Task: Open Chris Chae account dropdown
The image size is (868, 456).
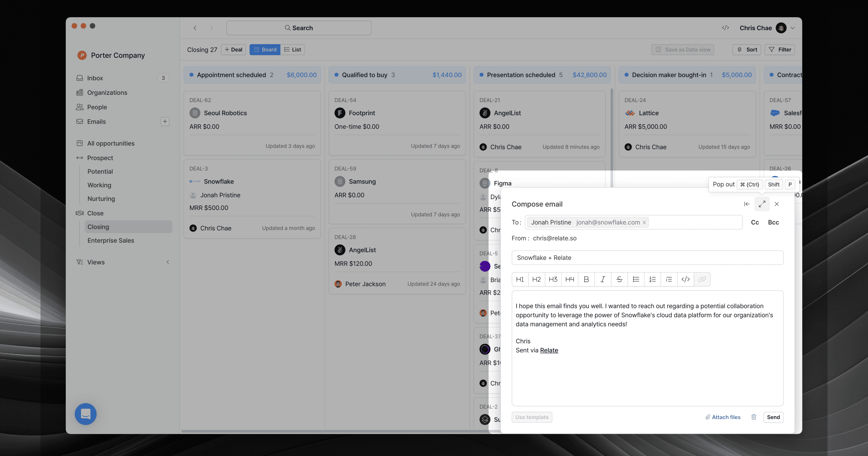Action: pos(793,28)
